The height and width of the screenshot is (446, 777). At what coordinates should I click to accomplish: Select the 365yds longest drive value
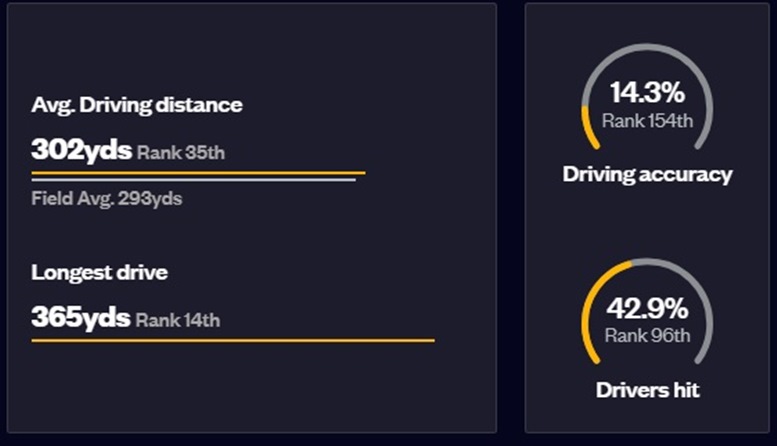81,318
